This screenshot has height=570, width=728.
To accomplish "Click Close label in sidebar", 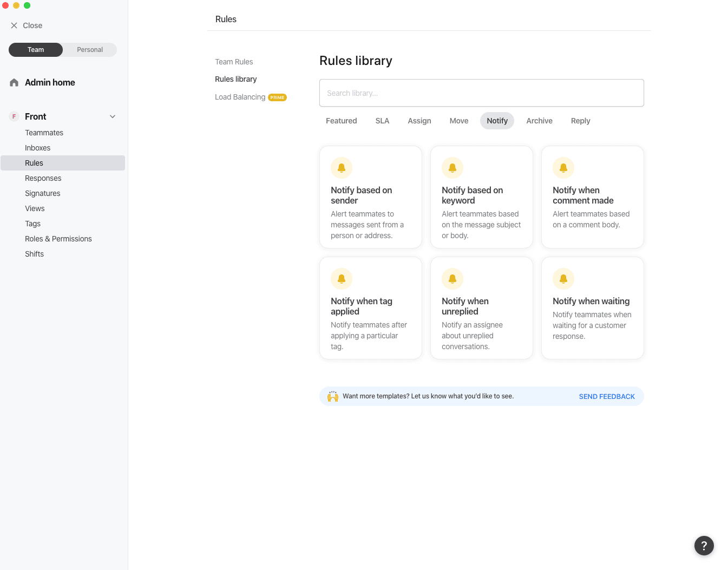I will point(32,25).
